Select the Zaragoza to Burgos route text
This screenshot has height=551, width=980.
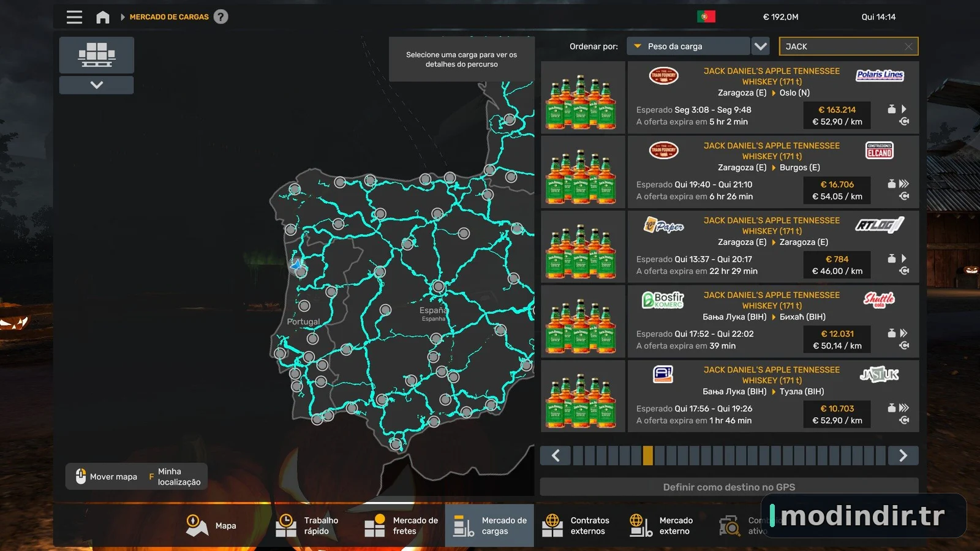point(769,168)
